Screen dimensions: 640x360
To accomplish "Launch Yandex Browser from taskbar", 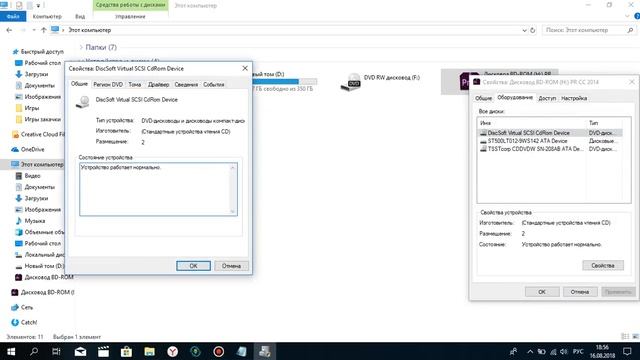I will tap(173, 351).
